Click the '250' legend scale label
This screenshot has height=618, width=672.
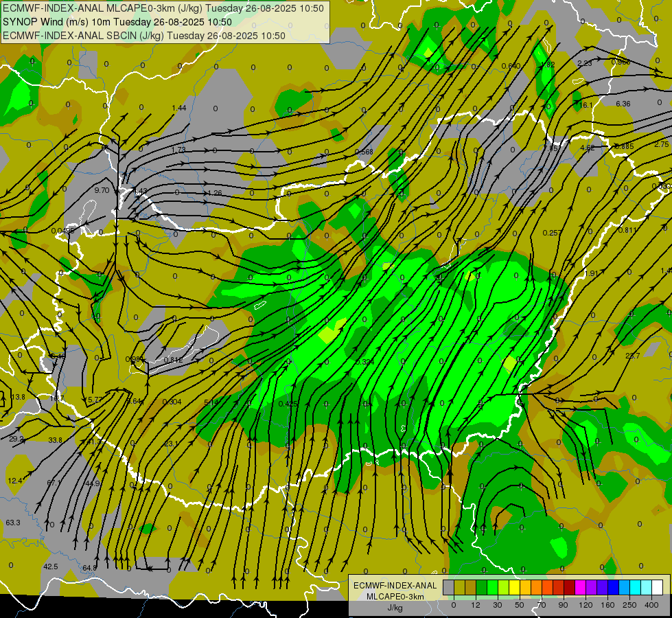pyautogui.click(x=629, y=605)
